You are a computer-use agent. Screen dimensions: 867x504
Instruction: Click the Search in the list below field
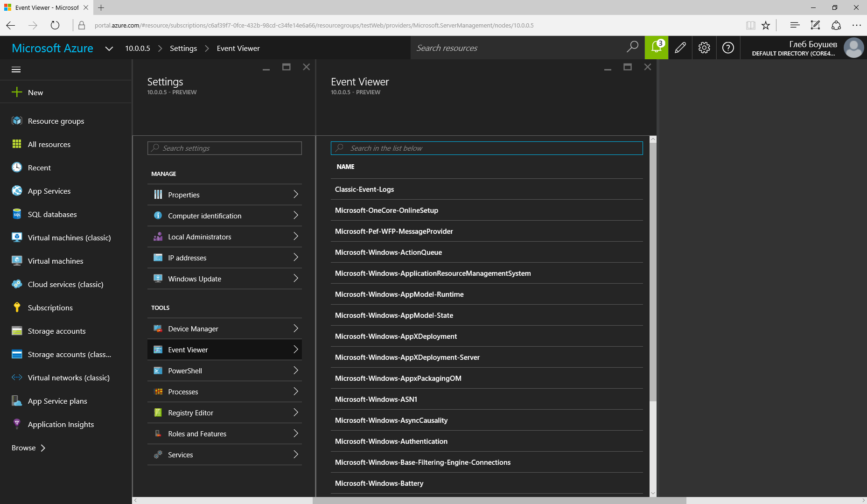point(487,148)
